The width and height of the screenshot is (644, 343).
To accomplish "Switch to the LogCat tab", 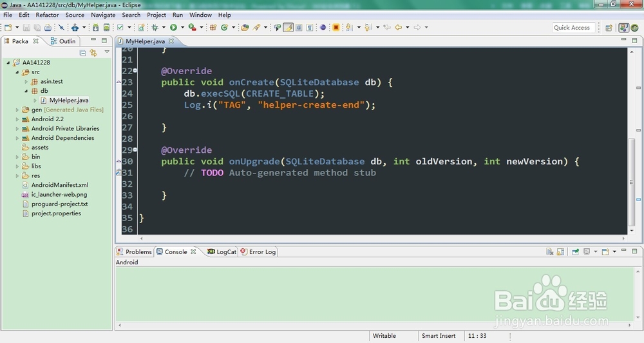I will tap(222, 251).
